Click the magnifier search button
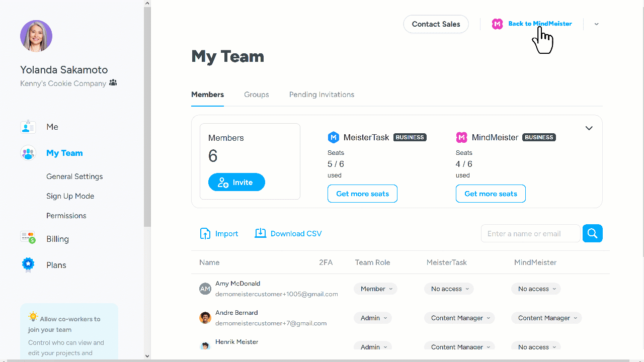 (x=593, y=233)
